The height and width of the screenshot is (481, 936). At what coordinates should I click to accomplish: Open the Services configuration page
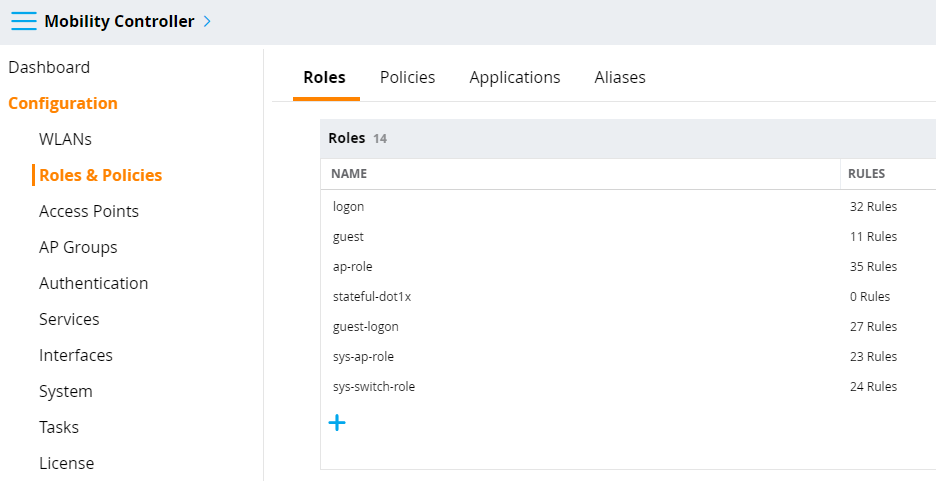[69, 319]
